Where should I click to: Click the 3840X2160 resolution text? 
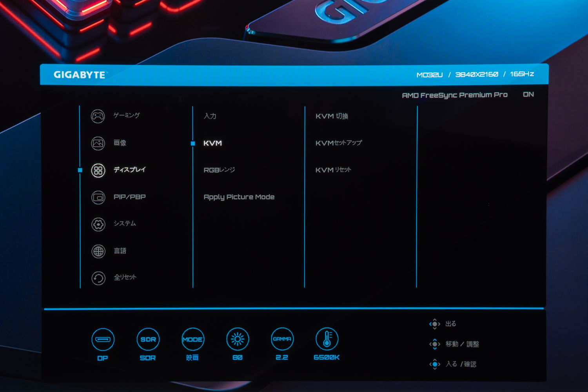477,74
